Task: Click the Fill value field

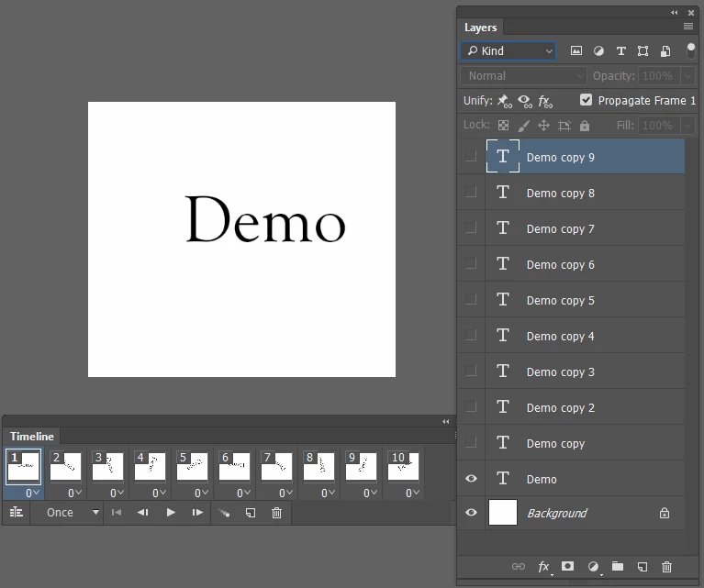Action: point(659,126)
